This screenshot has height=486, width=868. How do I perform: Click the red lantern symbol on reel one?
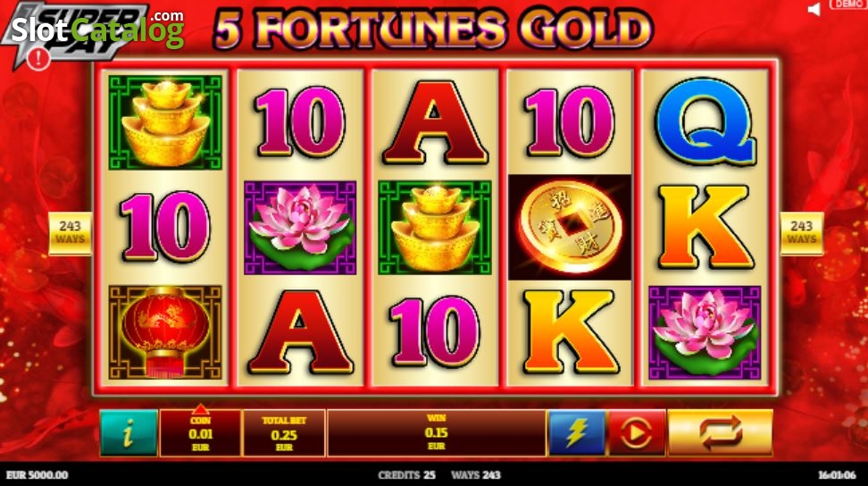tap(165, 332)
